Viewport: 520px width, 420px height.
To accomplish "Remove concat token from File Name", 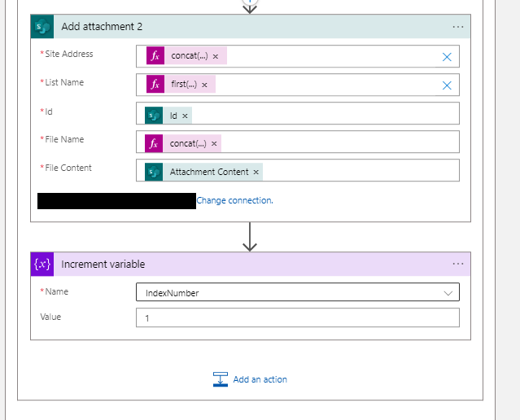I will pos(214,143).
